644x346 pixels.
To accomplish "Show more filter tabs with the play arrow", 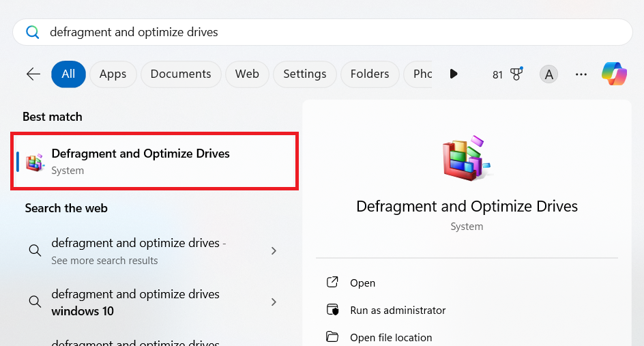I will click(454, 74).
